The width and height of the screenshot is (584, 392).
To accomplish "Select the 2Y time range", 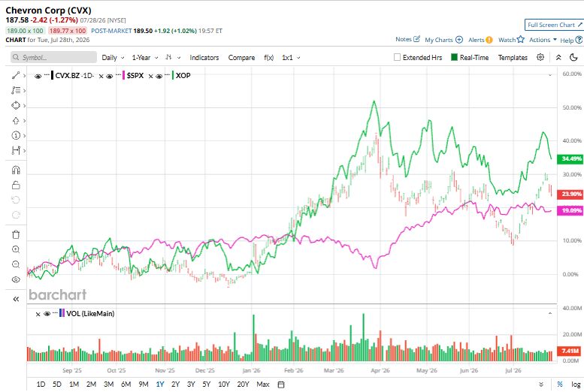I will pyautogui.click(x=175, y=384).
